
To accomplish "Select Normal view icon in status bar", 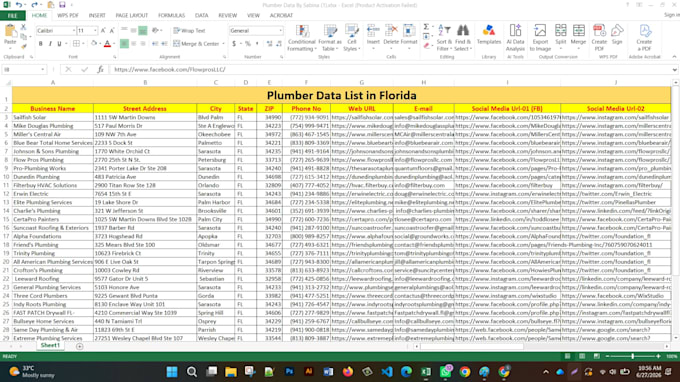I will point(567,356).
